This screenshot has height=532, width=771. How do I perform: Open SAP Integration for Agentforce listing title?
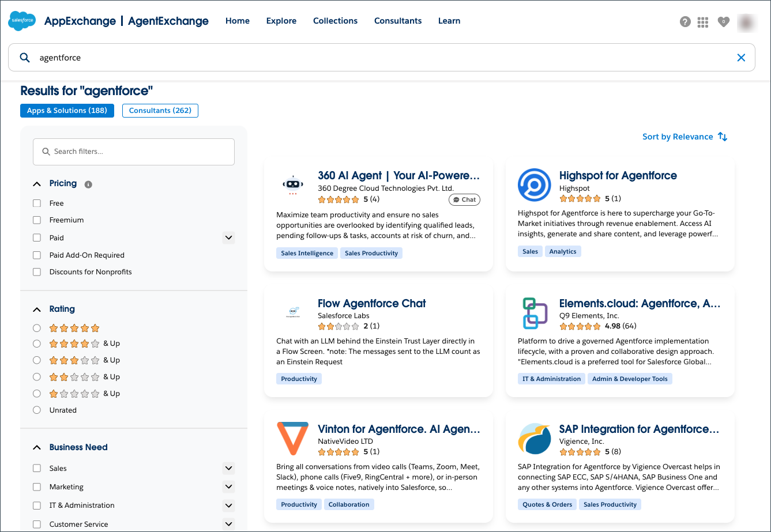point(640,429)
